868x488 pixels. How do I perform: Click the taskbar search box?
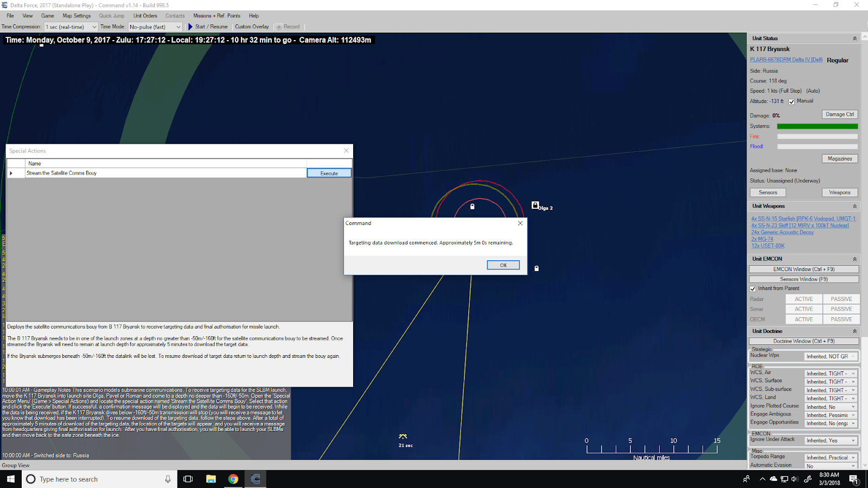click(99, 479)
